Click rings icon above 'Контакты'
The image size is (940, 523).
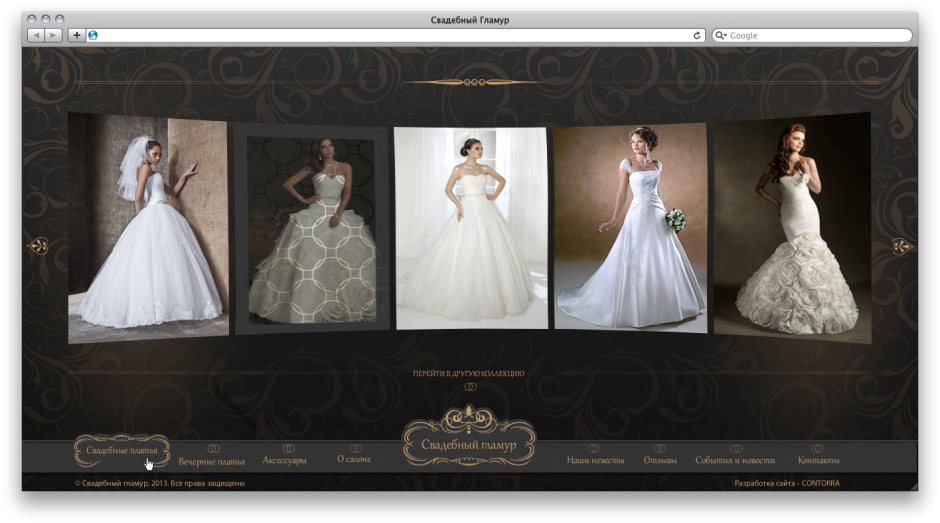[x=817, y=449]
